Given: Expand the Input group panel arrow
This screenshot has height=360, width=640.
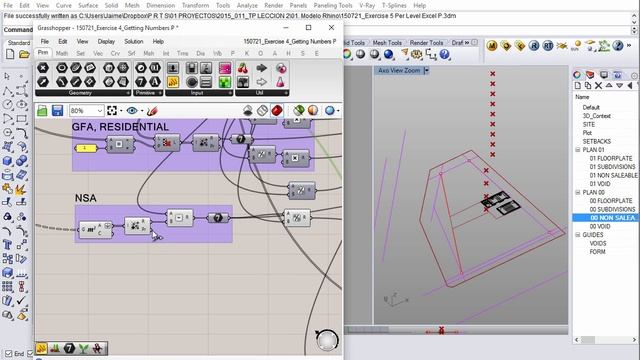Looking at the screenshot, I should click(230, 93).
